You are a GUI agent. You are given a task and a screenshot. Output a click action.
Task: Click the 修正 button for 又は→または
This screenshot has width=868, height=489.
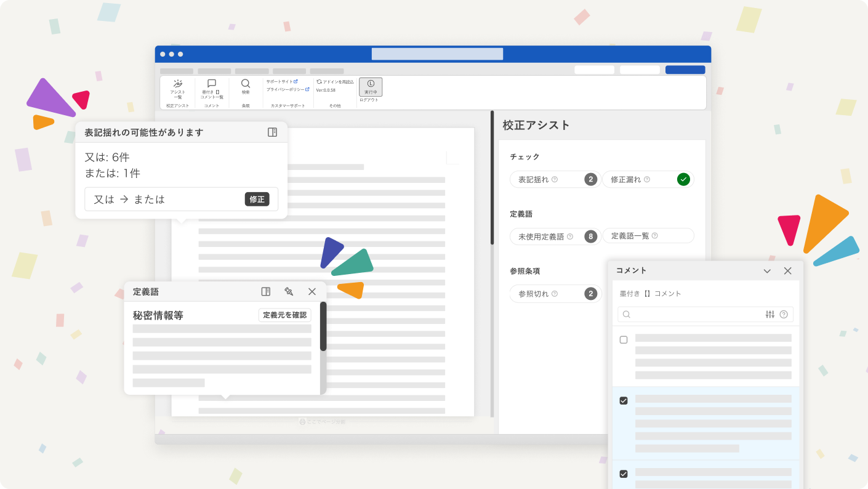[x=257, y=200]
